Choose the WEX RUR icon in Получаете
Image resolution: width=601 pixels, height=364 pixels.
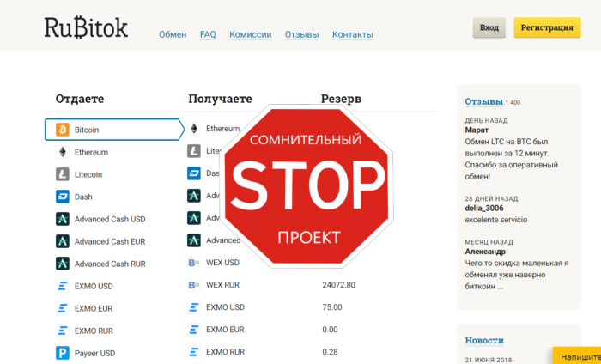tap(194, 285)
